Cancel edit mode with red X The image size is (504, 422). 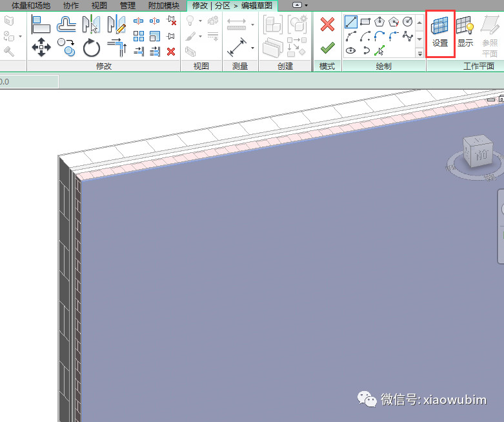coord(327,25)
